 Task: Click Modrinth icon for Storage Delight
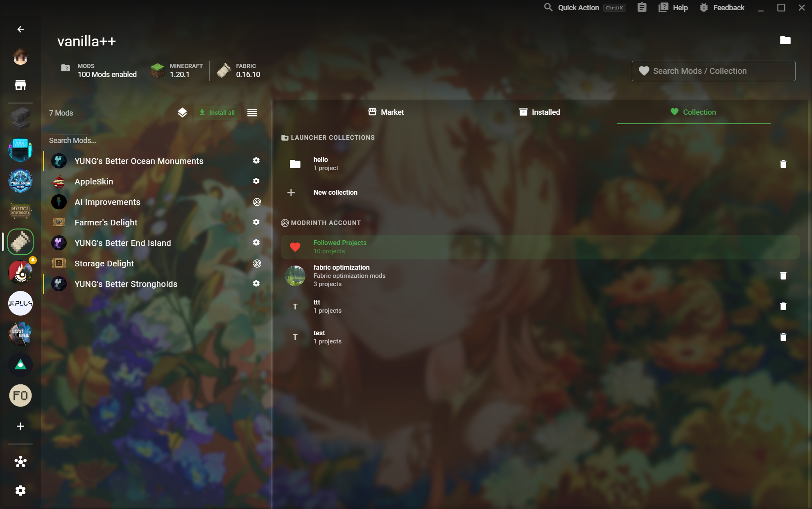(257, 264)
